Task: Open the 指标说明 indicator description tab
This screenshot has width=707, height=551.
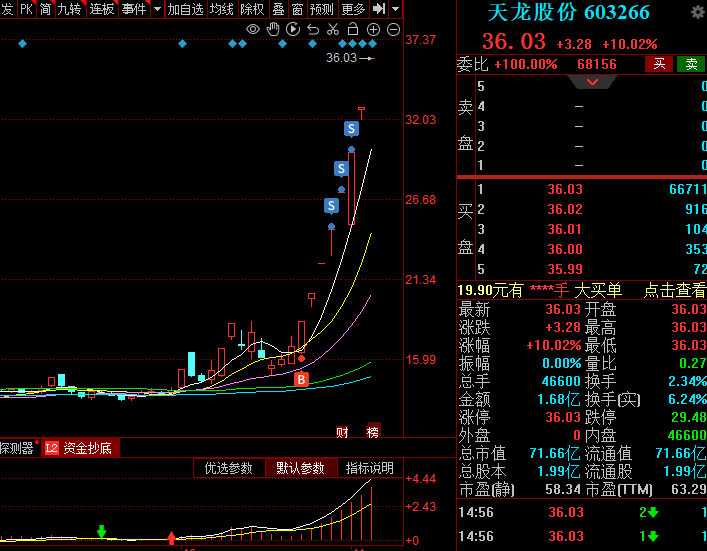Action: 370,468
